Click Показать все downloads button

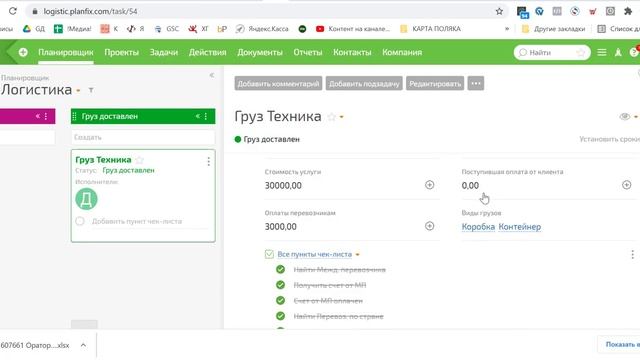point(620,344)
